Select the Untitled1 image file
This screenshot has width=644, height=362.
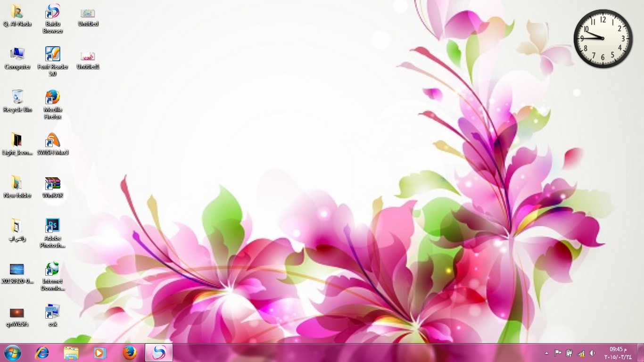pos(88,57)
